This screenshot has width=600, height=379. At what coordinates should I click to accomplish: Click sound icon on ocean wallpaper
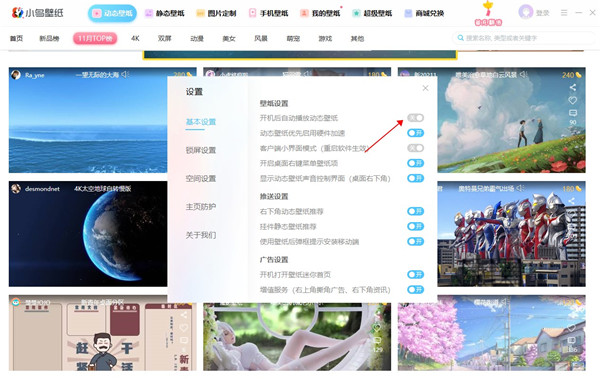coord(125,74)
